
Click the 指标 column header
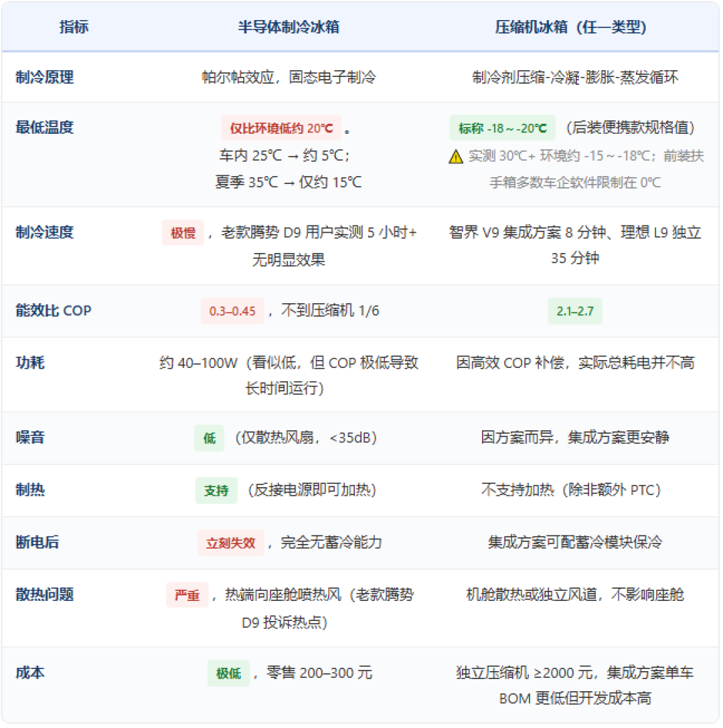[74, 27]
